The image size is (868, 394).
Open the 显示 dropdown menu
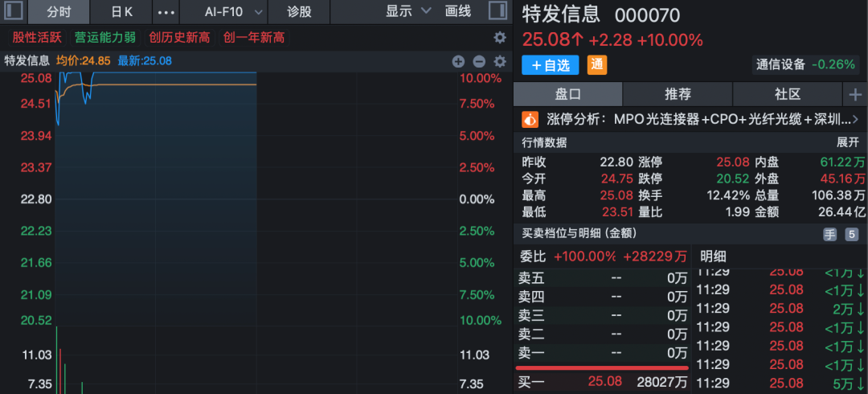click(x=408, y=11)
